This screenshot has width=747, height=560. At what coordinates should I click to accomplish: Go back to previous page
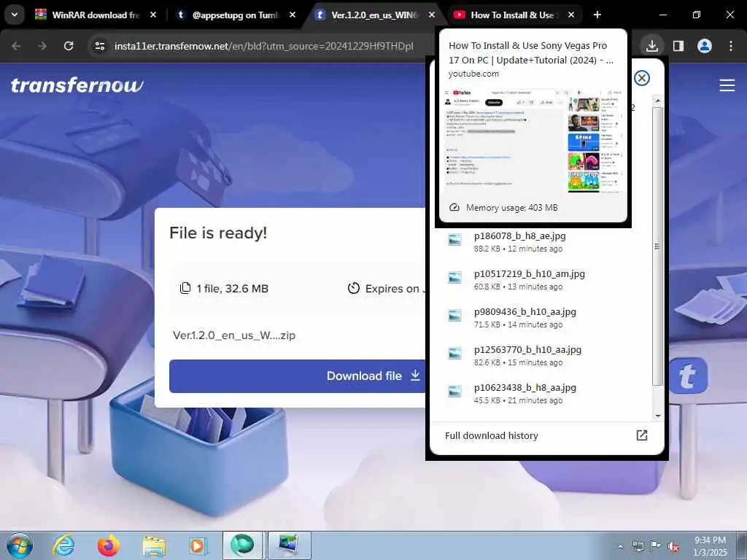16,46
